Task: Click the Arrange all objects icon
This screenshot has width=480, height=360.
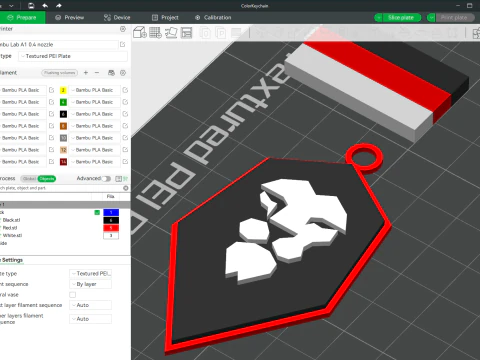Action: tap(186, 33)
